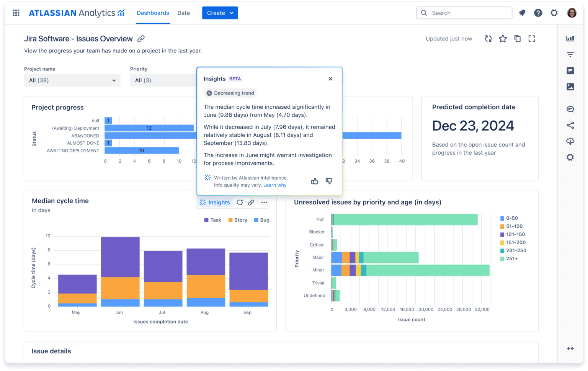The width and height of the screenshot is (588, 371).
Task: Click the Major priority bar
Action: (375, 258)
